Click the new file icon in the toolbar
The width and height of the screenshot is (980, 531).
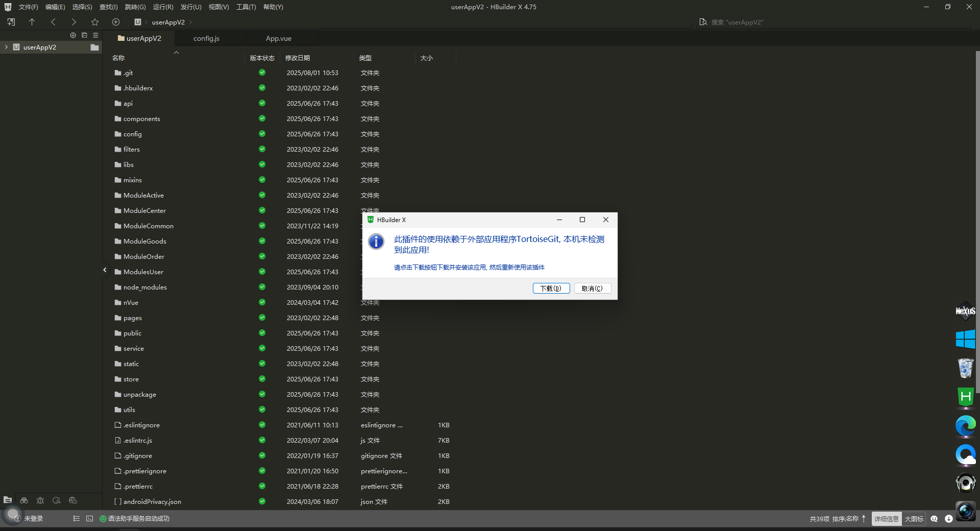click(11, 22)
